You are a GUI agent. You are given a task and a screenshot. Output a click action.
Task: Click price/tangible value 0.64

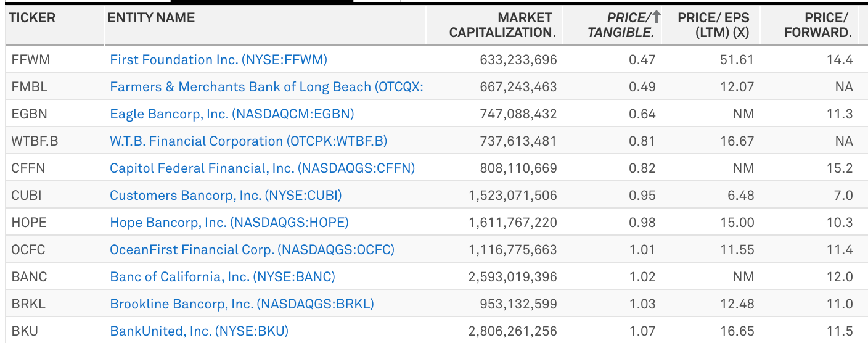click(x=642, y=114)
